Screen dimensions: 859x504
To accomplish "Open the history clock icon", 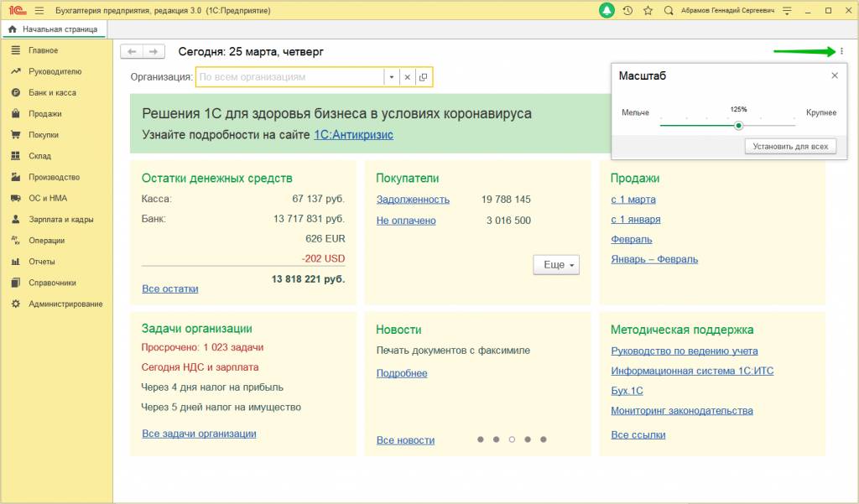I will point(627,10).
